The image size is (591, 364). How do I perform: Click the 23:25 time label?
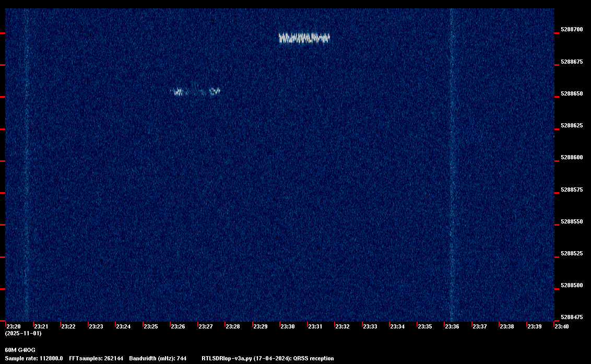pyautogui.click(x=151, y=326)
